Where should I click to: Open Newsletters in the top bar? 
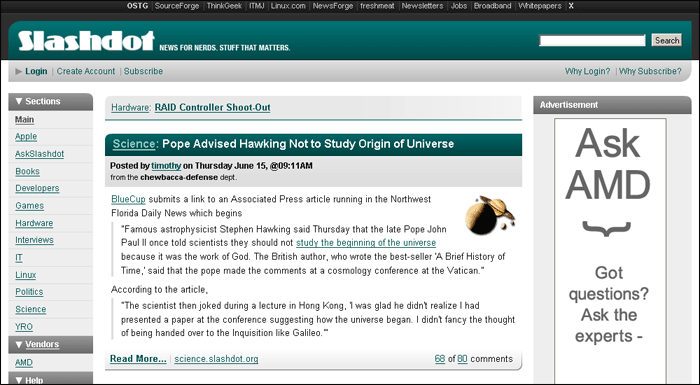click(x=422, y=6)
